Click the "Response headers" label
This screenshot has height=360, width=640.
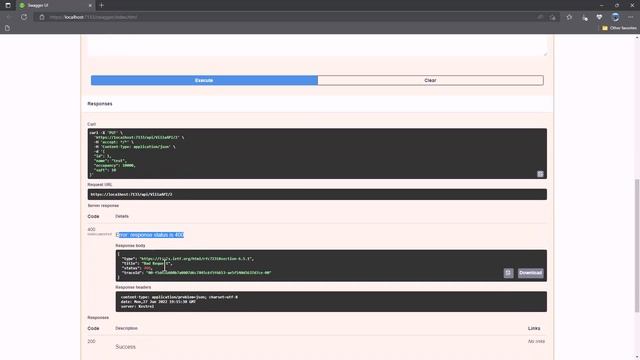[x=133, y=287]
